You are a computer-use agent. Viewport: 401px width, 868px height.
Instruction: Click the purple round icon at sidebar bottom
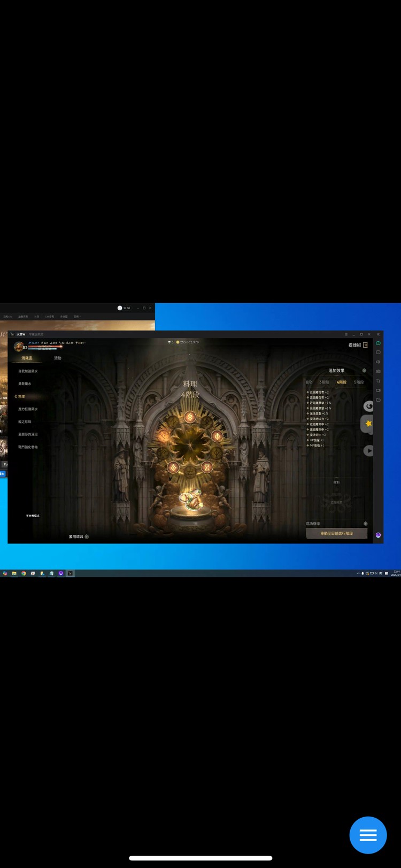point(378,535)
